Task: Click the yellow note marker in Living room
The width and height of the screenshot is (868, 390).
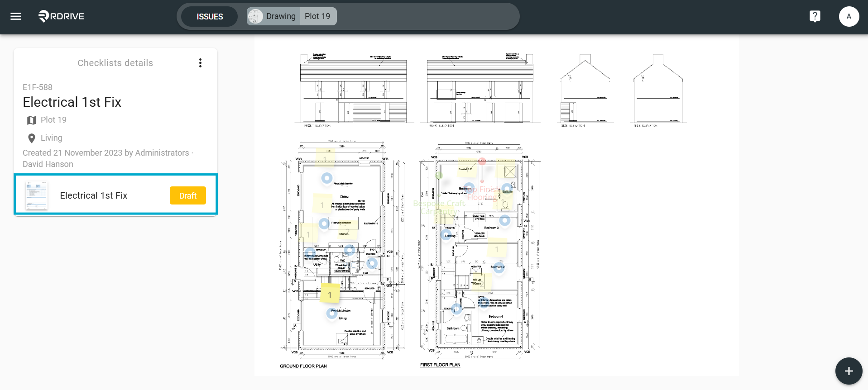Action: tap(330, 294)
